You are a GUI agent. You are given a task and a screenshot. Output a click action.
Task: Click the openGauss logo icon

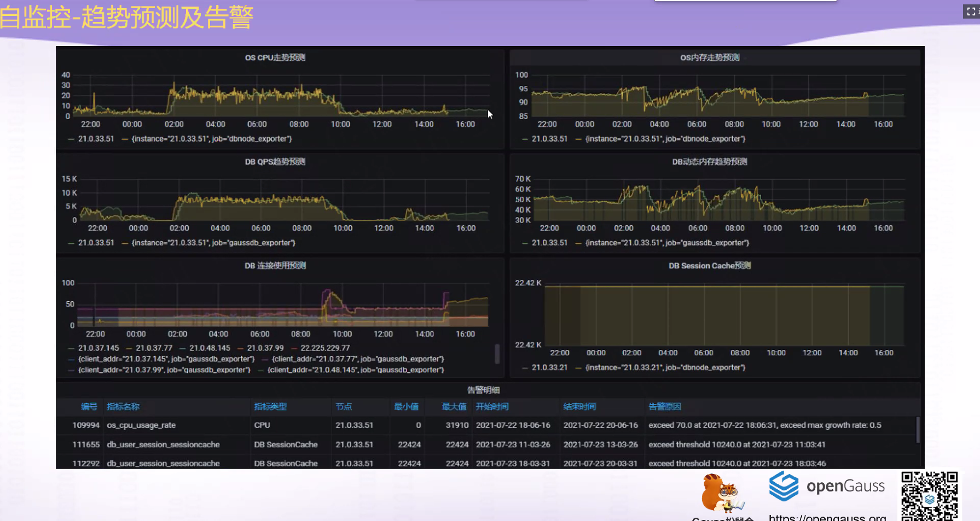784,486
